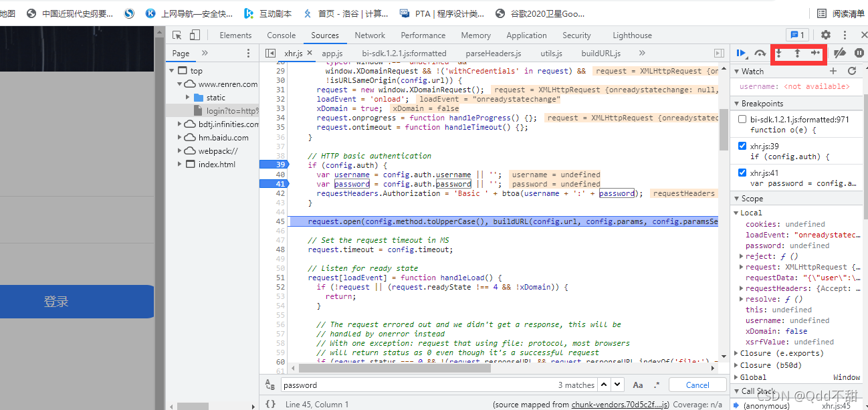
Task: Toggle regular expression search option
Action: click(x=657, y=385)
